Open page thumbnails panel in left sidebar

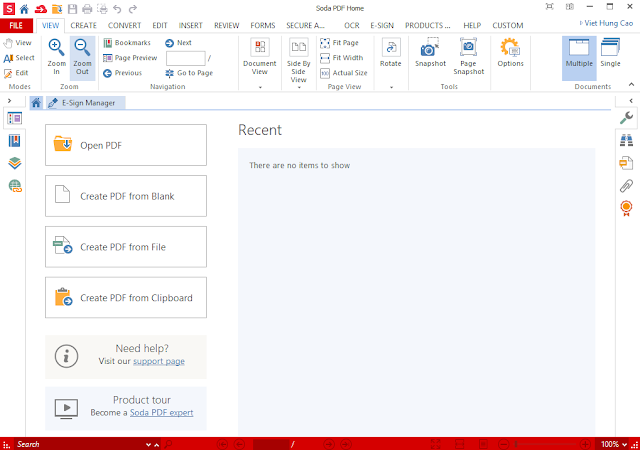(15, 118)
